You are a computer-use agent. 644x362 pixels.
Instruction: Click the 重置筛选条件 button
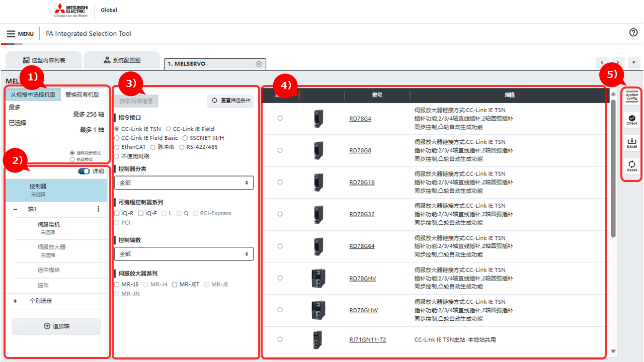point(230,101)
